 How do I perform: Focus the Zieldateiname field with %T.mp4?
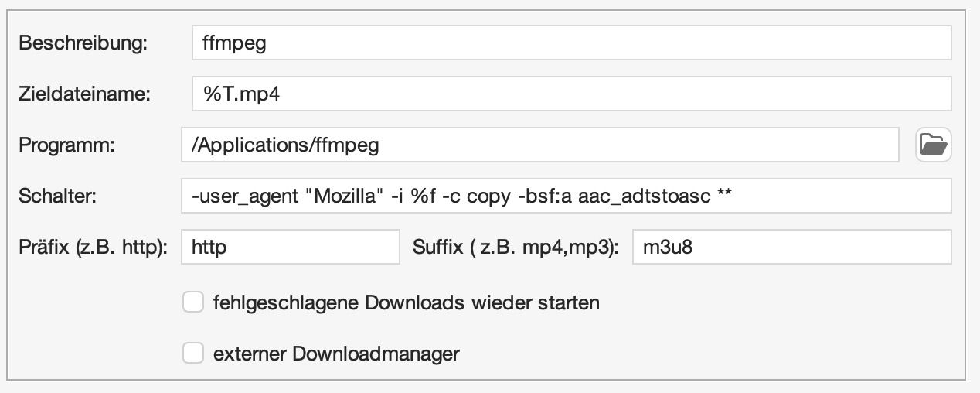571,94
